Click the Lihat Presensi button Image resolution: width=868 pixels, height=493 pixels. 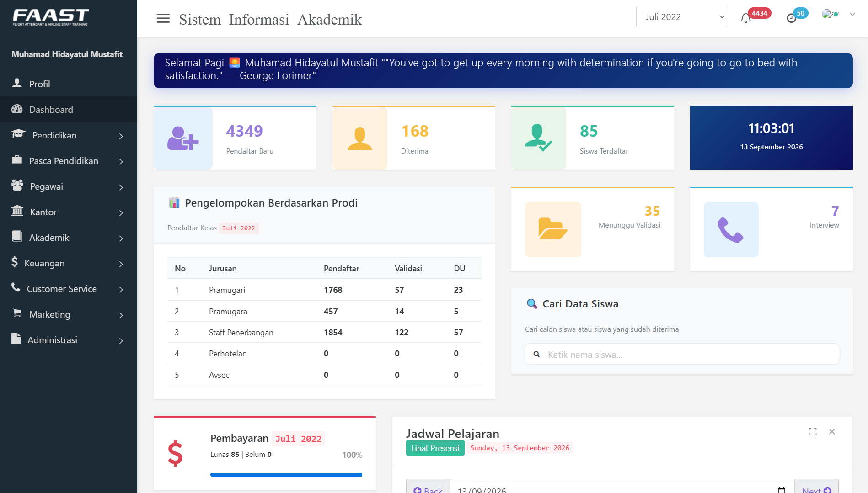(x=435, y=448)
